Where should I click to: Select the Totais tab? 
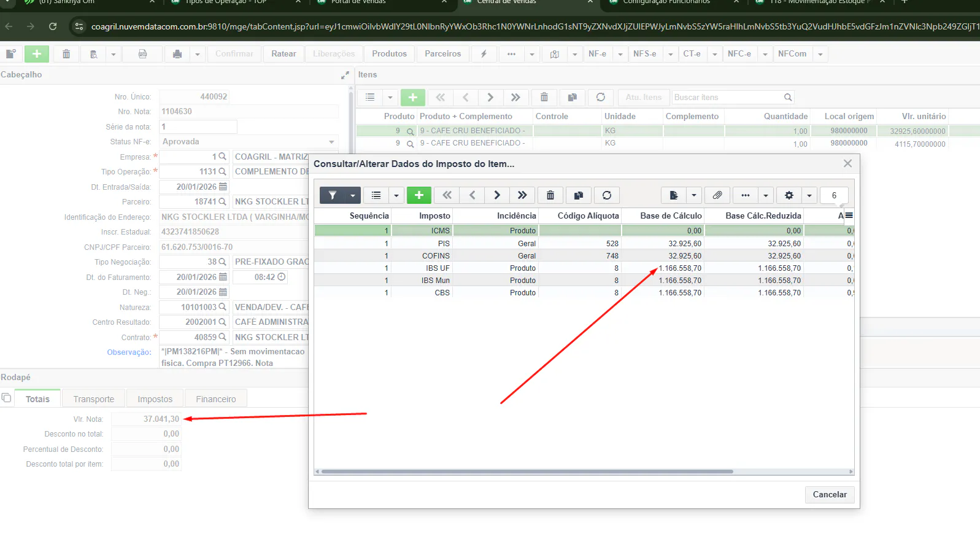(37, 399)
